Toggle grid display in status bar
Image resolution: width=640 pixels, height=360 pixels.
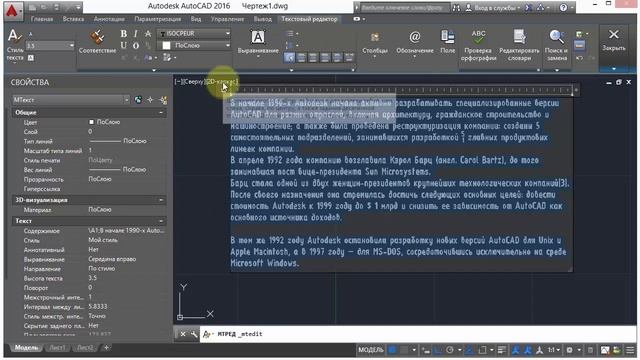(x=392, y=350)
